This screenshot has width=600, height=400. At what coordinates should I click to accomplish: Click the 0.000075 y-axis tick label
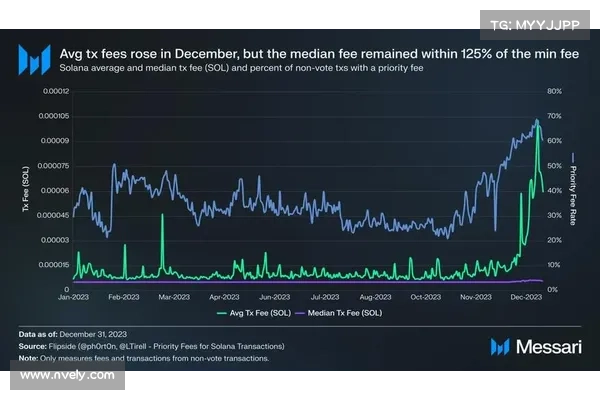pyautogui.click(x=54, y=166)
